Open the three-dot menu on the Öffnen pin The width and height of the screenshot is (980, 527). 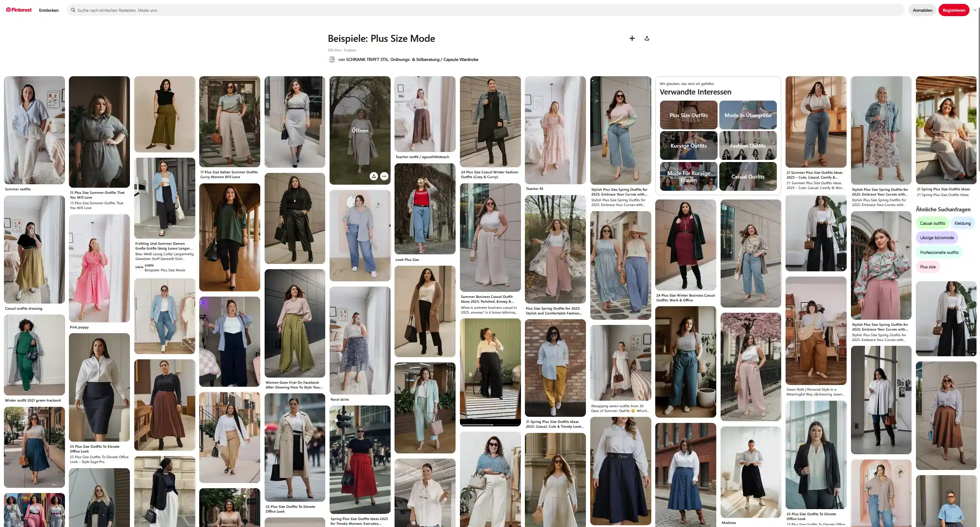[385, 176]
